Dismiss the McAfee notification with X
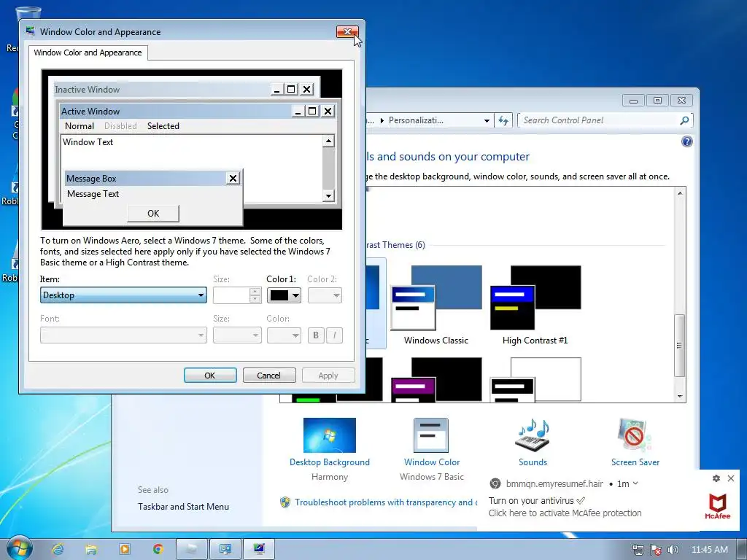This screenshot has height=560, width=747. click(731, 478)
